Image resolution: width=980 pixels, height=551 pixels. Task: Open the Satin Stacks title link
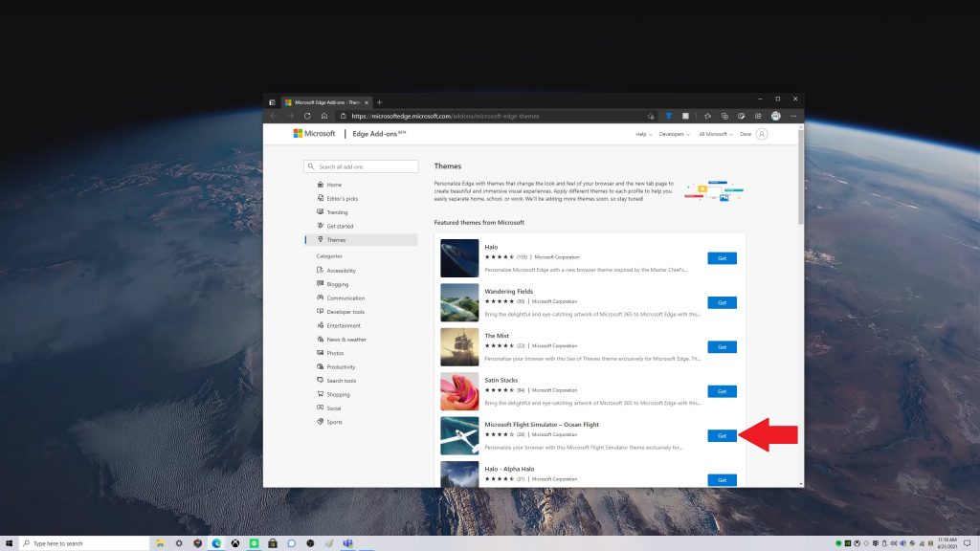tap(501, 380)
